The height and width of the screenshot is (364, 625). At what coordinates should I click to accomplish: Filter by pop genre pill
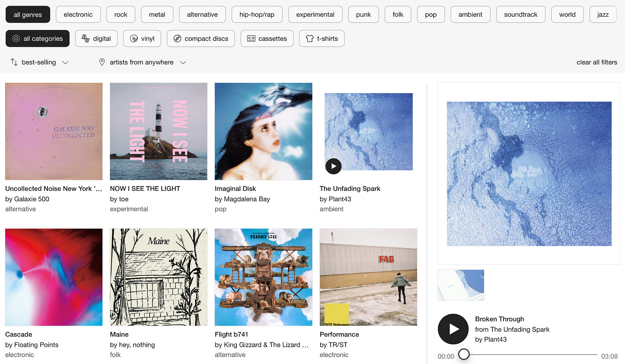[x=431, y=15]
